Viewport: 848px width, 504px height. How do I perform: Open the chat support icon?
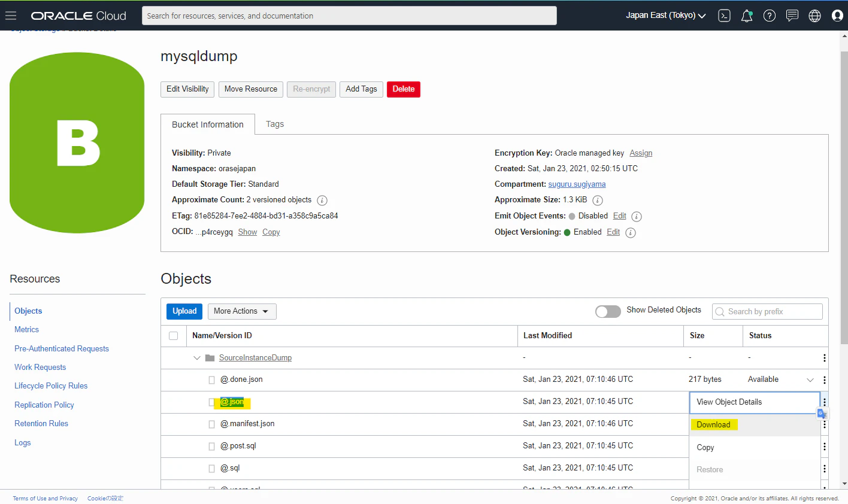tap(792, 16)
